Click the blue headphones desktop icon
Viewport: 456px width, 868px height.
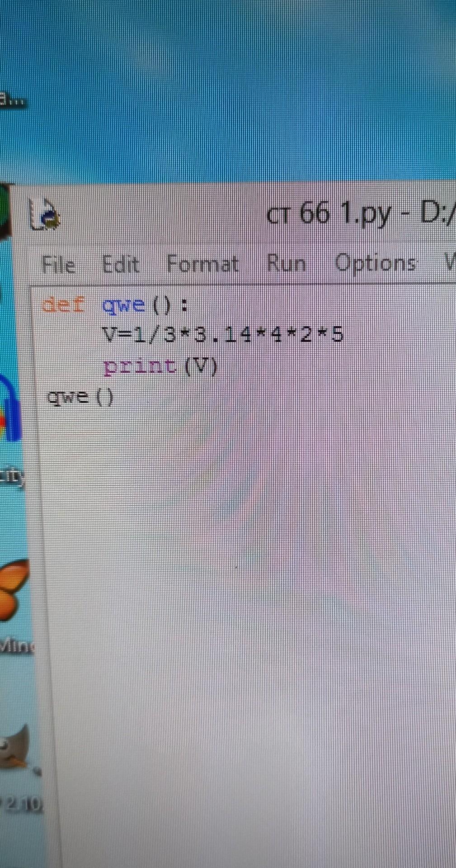[11, 407]
